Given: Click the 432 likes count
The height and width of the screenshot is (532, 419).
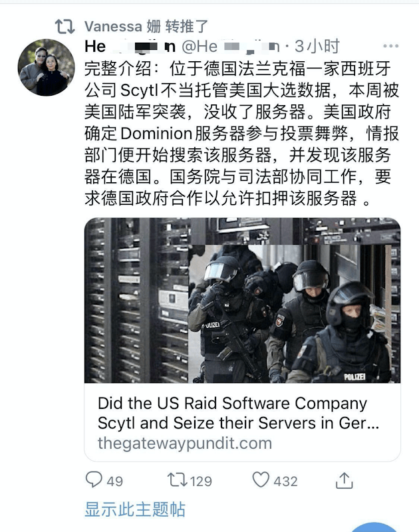Looking at the screenshot, I should (x=286, y=481).
